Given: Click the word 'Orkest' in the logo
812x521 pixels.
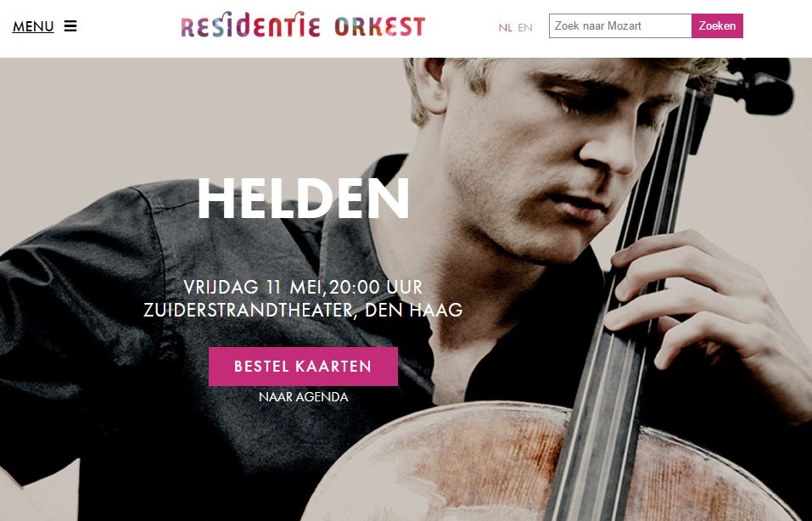Looking at the screenshot, I should [379, 26].
